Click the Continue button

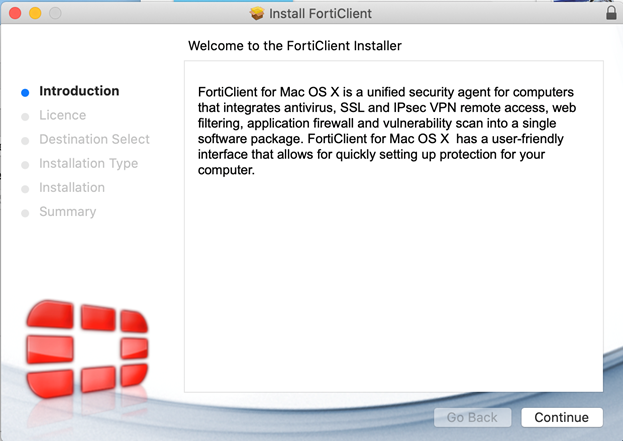561,417
